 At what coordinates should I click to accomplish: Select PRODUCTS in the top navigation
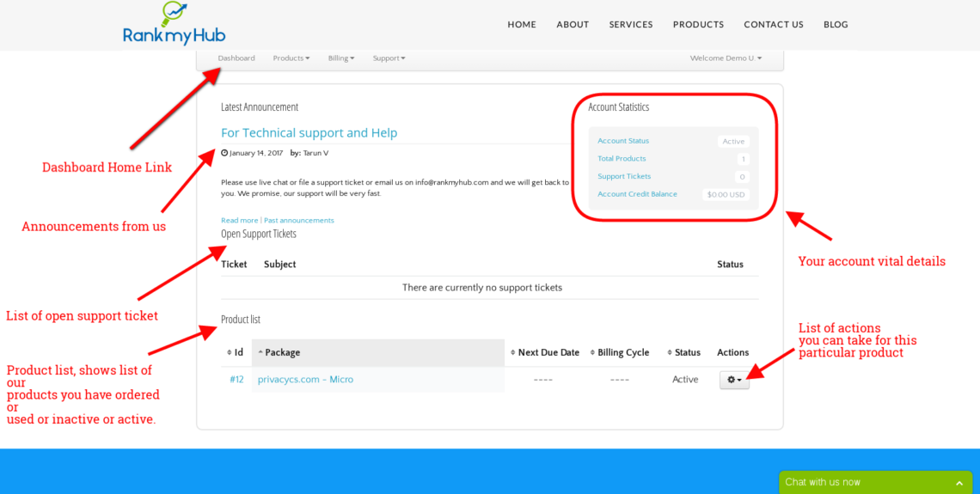698,24
